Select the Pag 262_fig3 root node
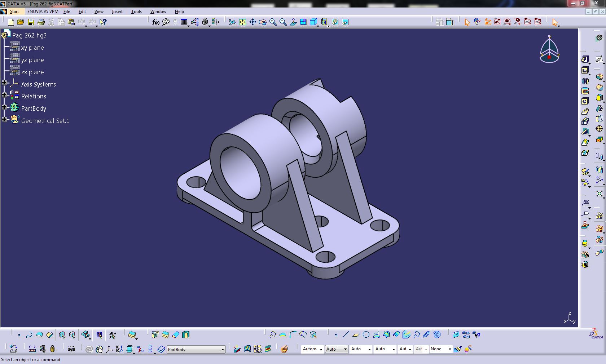Screen dimensions: 606x364 pyautogui.click(x=29, y=35)
